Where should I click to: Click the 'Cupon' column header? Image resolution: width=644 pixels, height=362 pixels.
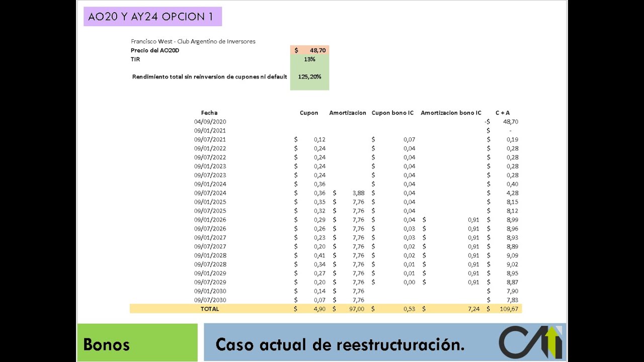pos(309,113)
